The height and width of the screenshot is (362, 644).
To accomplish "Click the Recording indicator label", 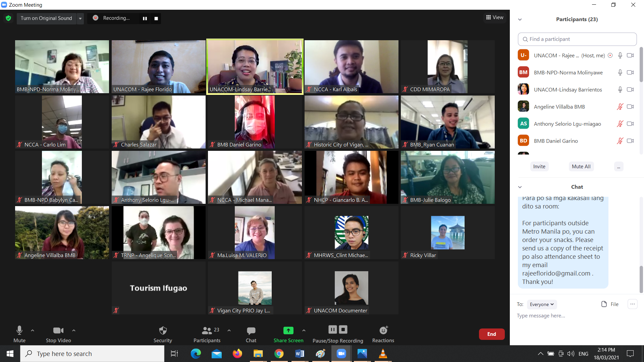I will pyautogui.click(x=117, y=18).
